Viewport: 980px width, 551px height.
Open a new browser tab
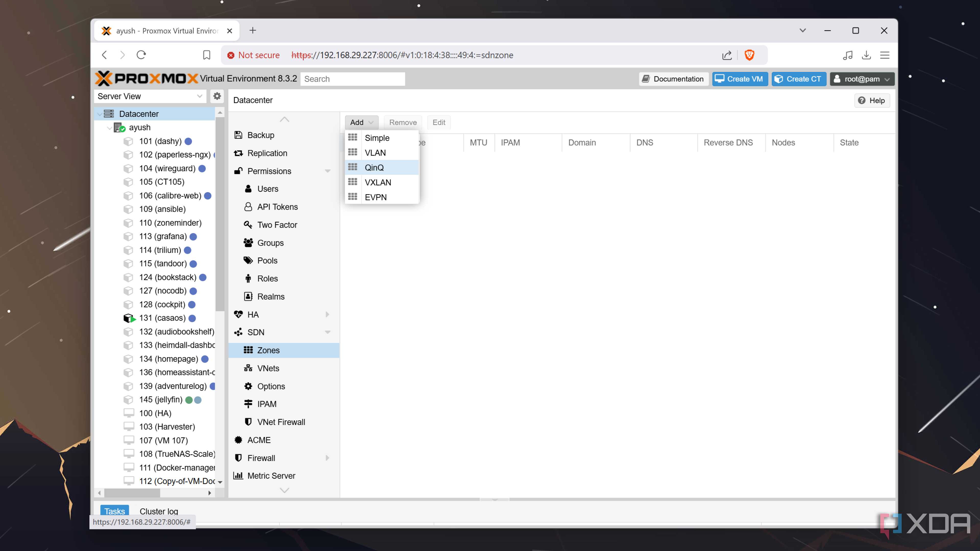point(253,30)
